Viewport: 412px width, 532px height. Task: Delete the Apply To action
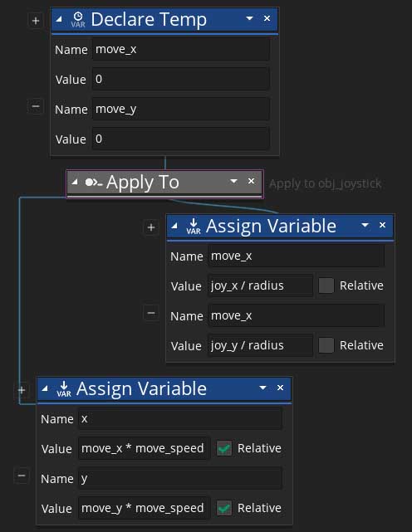pos(251,181)
